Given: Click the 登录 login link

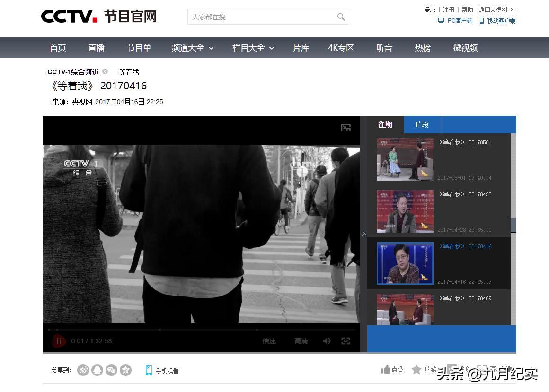Looking at the screenshot, I should [x=430, y=9].
